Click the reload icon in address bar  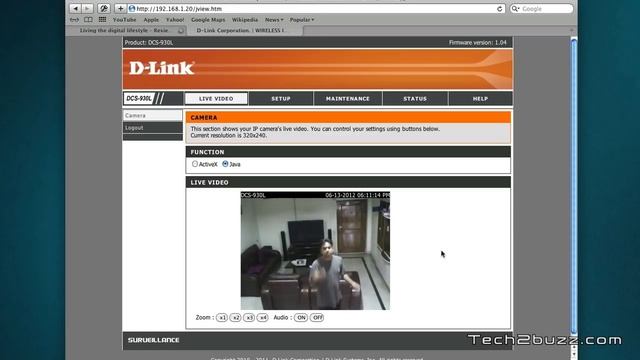[x=500, y=9]
